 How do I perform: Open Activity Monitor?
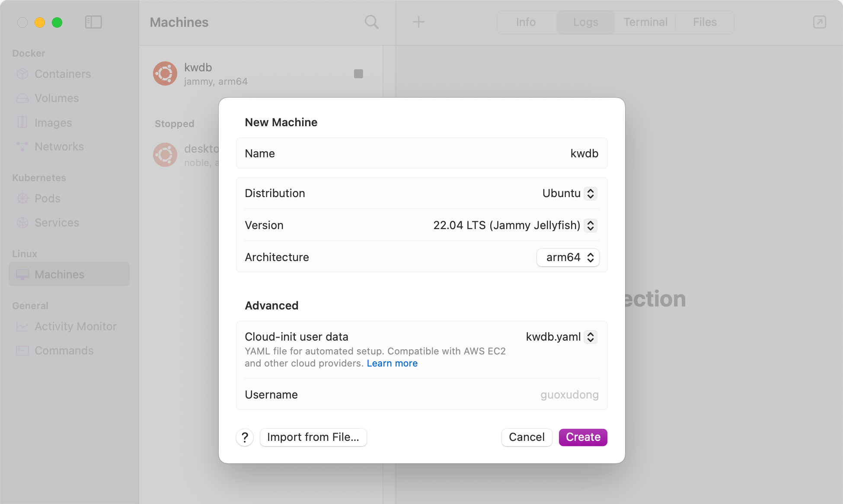76,326
